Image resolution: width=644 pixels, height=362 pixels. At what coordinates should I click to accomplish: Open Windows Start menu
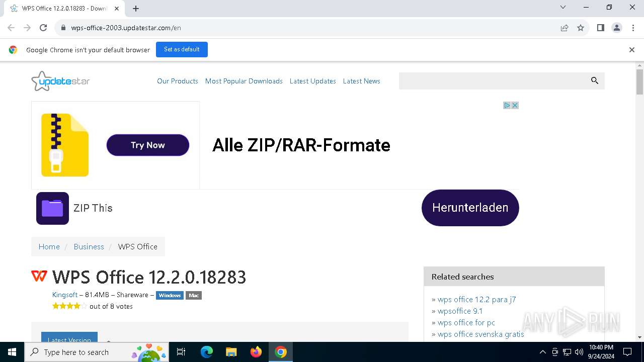(12, 352)
